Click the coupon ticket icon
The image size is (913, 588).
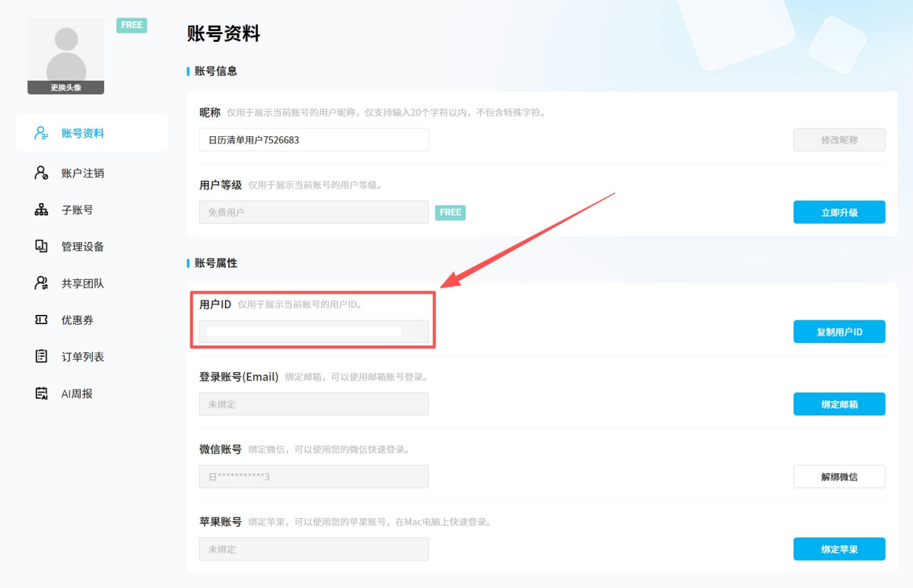41,320
